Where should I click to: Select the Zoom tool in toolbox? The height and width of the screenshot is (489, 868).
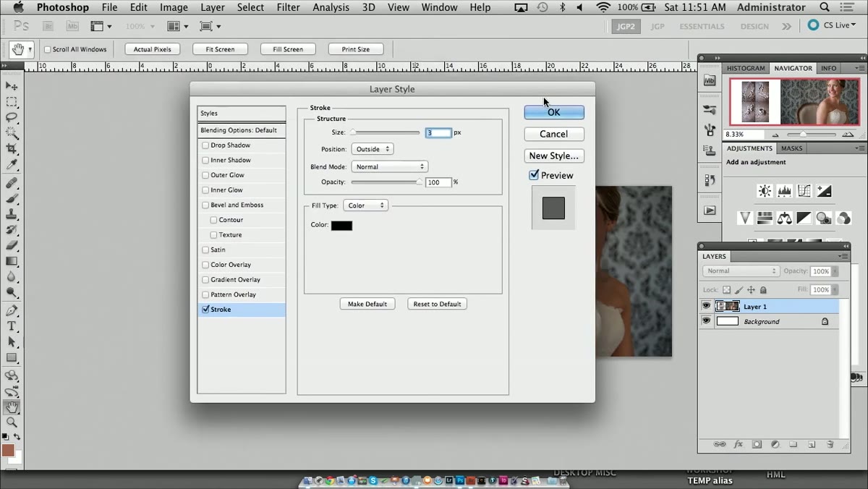pos(12,422)
